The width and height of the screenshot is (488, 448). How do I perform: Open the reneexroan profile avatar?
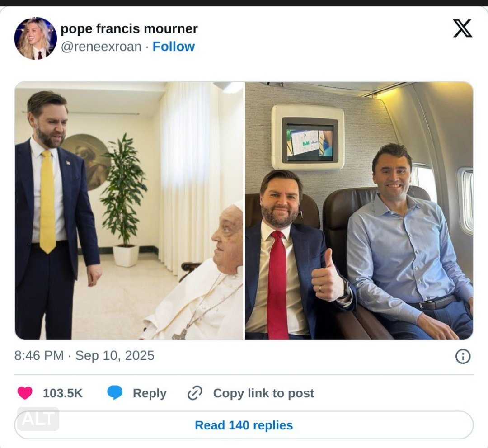(36, 38)
